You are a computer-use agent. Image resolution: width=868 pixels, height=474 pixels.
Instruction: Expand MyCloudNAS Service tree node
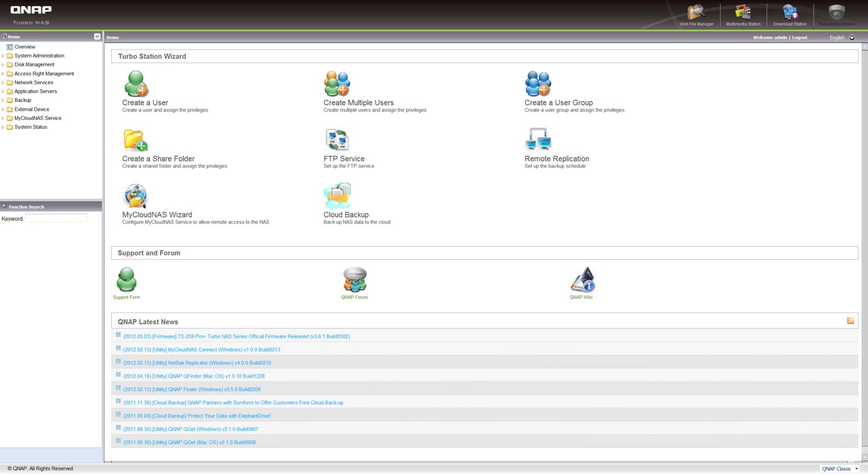[x=3, y=118]
